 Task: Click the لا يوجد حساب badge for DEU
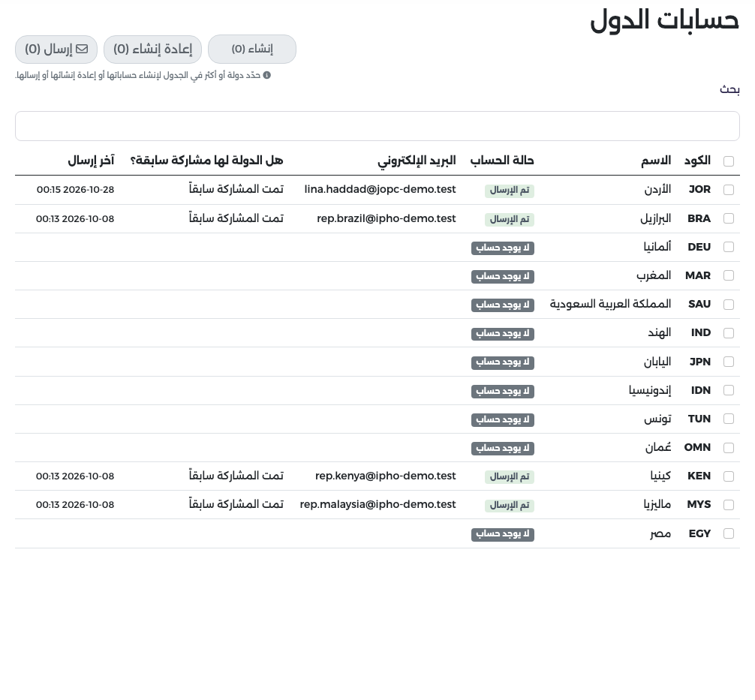[503, 248]
